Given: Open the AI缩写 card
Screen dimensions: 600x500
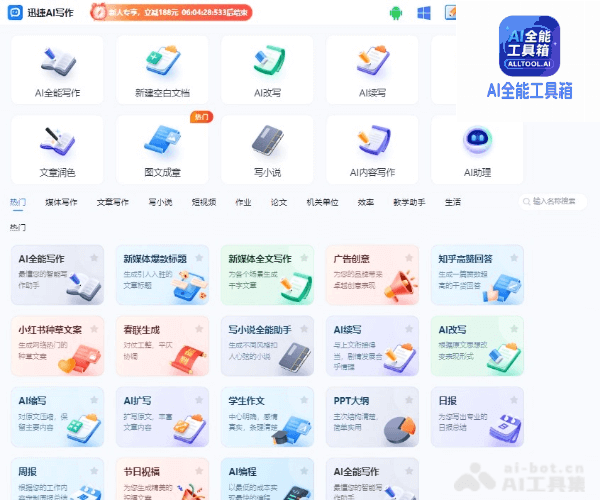Looking at the screenshot, I should pos(57,417).
